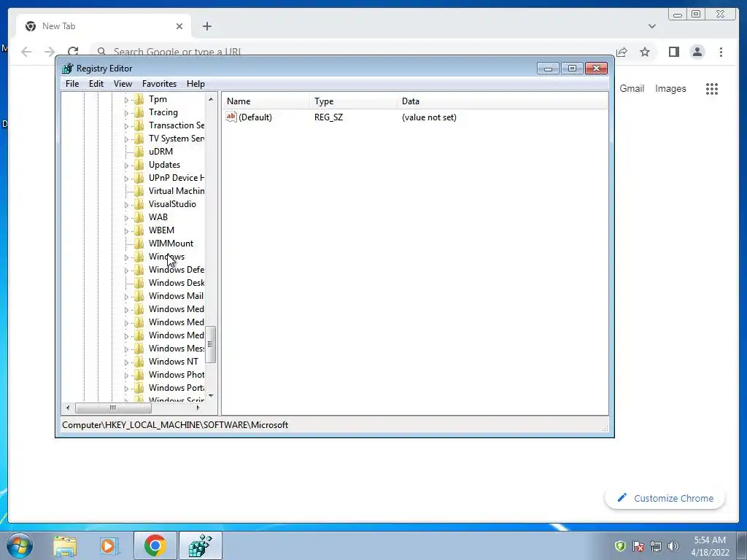Click the folder icon next to Tracing
This screenshot has height=560, width=747.
139,112
